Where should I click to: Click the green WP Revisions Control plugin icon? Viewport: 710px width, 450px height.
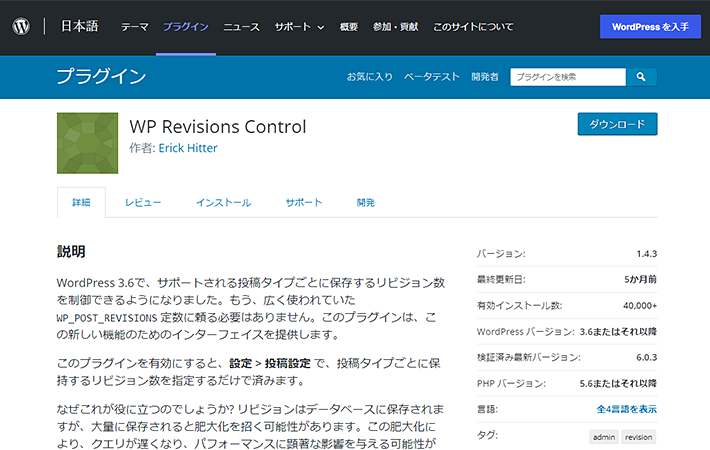87,143
